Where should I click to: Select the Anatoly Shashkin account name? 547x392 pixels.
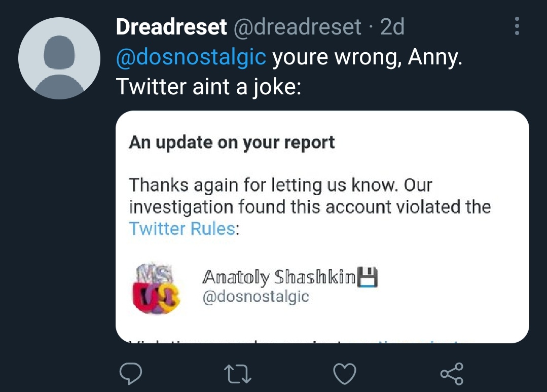pyautogui.click(x=279, y=277)
